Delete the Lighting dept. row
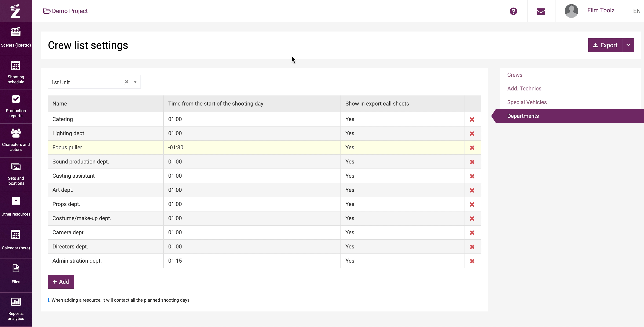Screen dimensions: 644x327 472,134
